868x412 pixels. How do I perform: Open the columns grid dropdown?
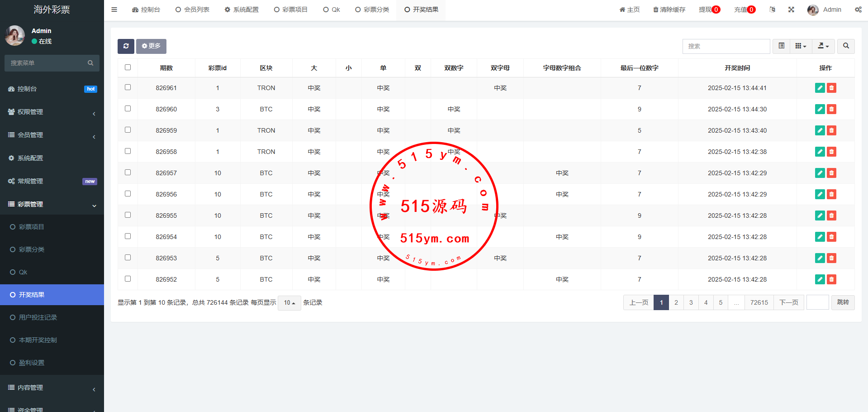pos(801,46)
